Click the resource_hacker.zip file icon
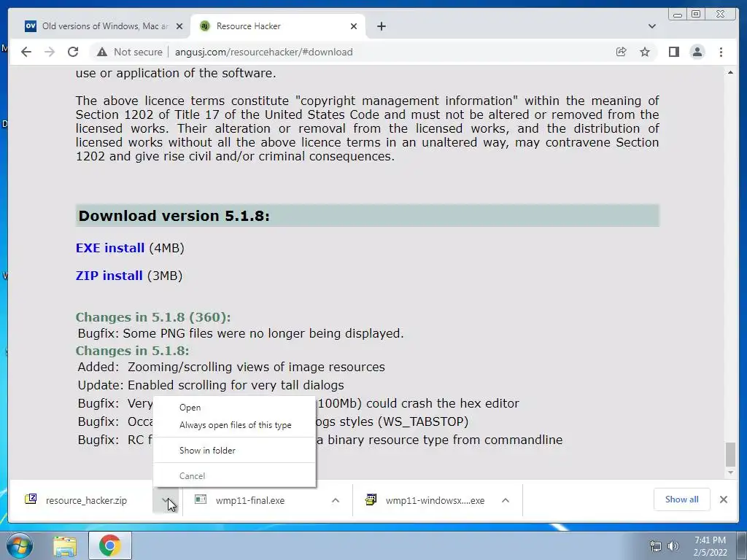Screen dimensions: 747x560 click(x=31, y=499)
